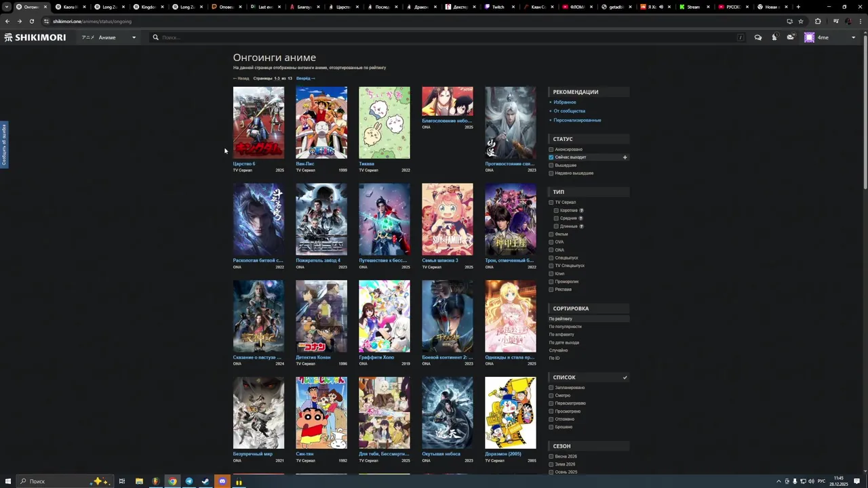Click the help icon next to Средние

(x=581, y=218)
